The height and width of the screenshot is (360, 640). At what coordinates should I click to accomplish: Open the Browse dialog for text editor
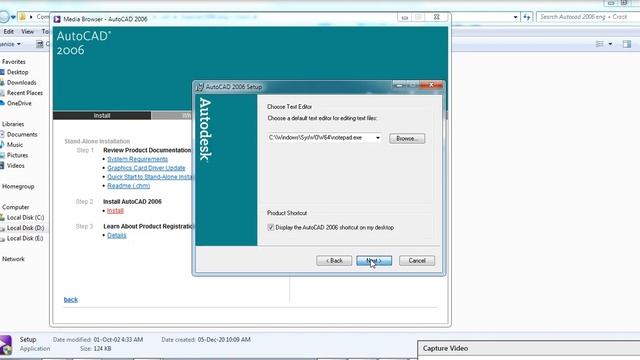point(407,138)
